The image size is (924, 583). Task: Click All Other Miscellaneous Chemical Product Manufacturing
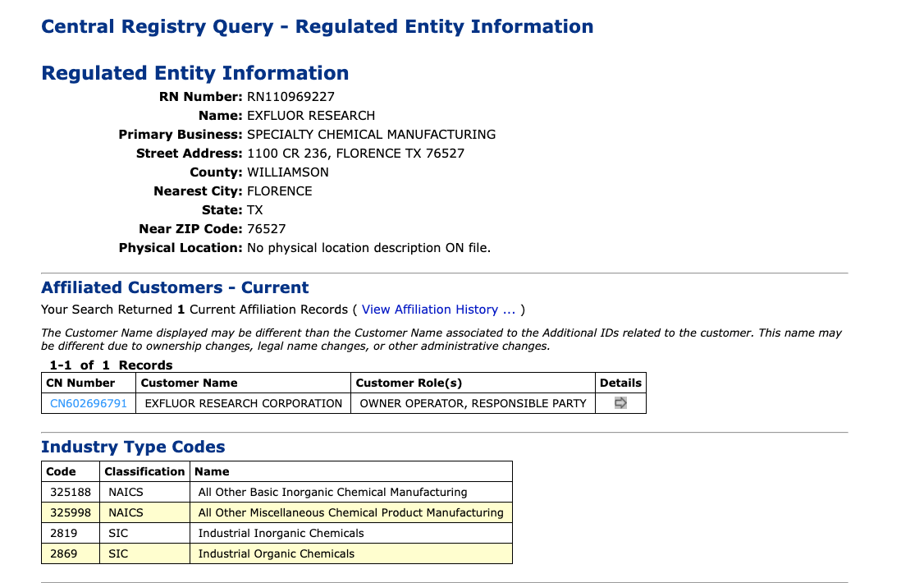(x=350, y=513)
